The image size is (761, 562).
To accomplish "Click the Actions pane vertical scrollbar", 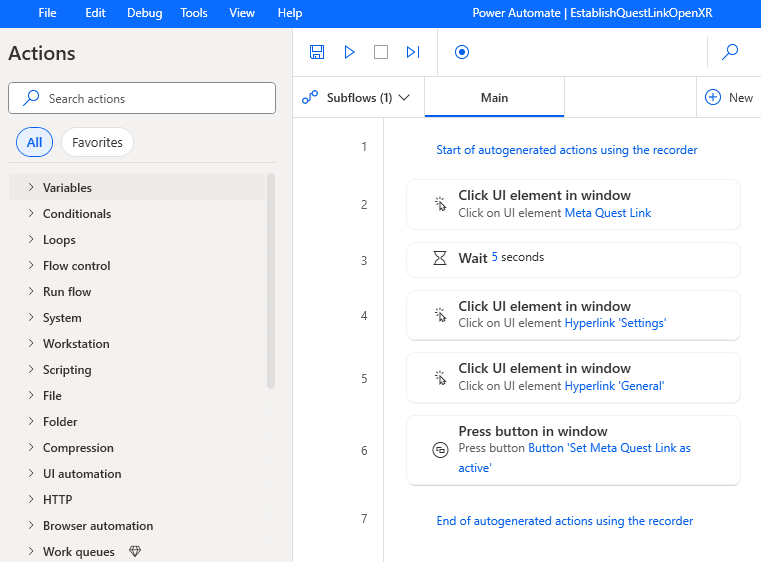I will pyautogui.click(x=271, y=280).
